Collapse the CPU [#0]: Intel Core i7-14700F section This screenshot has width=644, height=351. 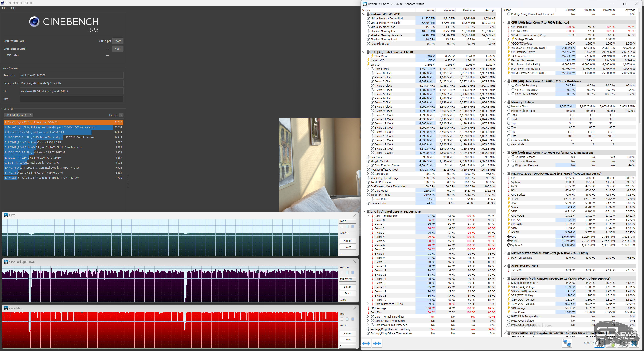(x=364, y=52)
